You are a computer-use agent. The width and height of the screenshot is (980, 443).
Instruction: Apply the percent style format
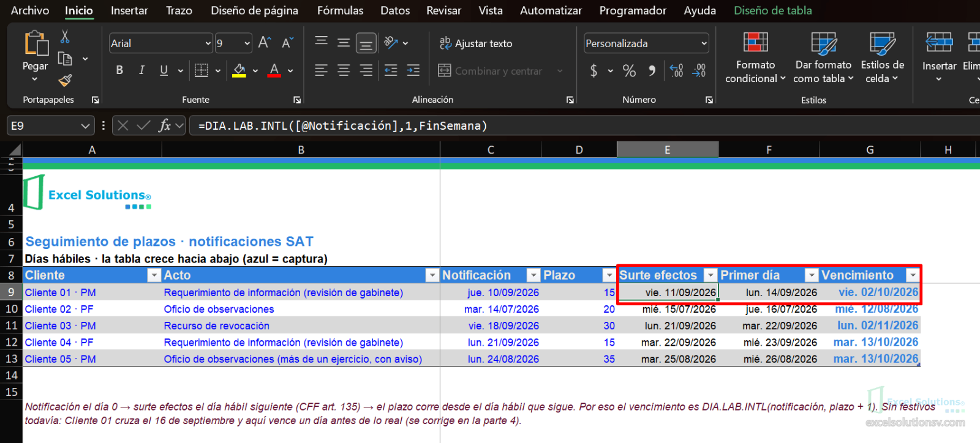629,70
